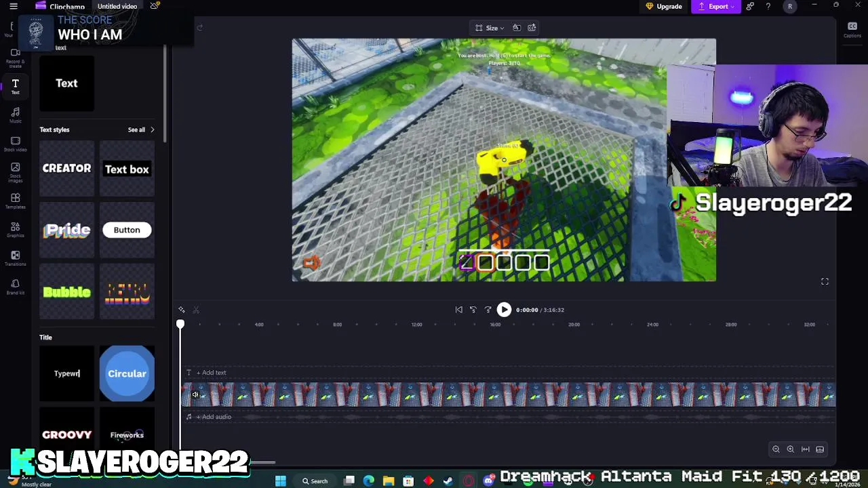Select the RETRO text style
Screen dimensions: 868x488
coord(127,292)
